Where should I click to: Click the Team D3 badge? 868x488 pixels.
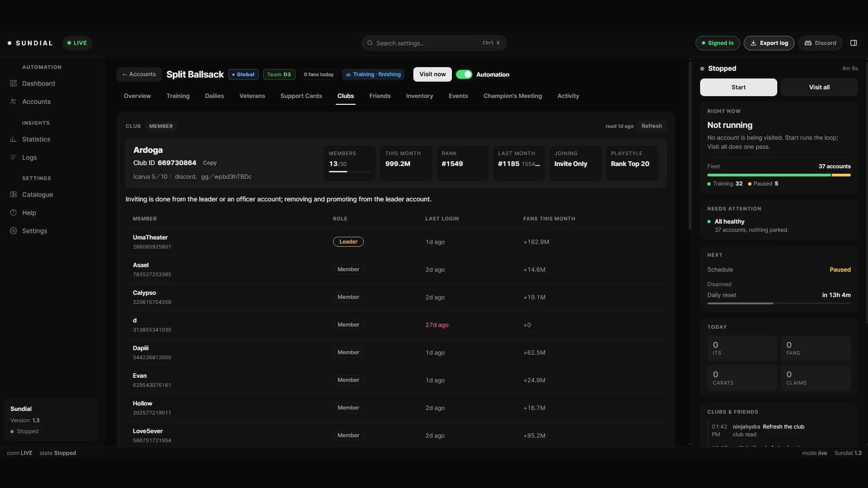tap(279, 74)
